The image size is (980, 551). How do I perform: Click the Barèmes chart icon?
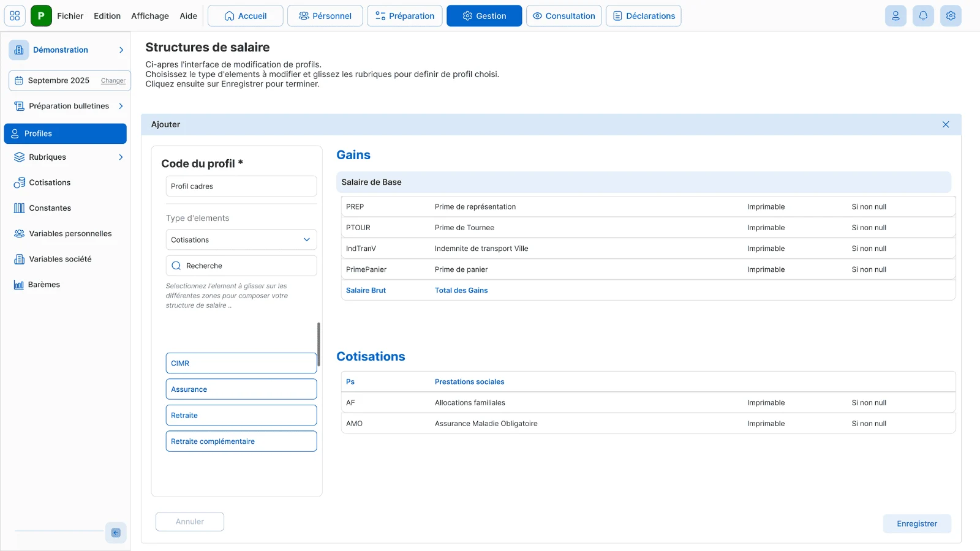(x=19, y=285)
